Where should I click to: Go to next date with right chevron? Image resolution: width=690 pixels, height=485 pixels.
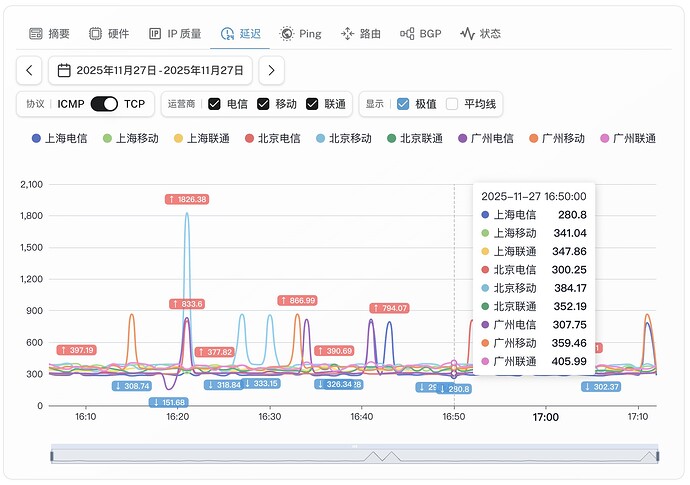(272, 70)
